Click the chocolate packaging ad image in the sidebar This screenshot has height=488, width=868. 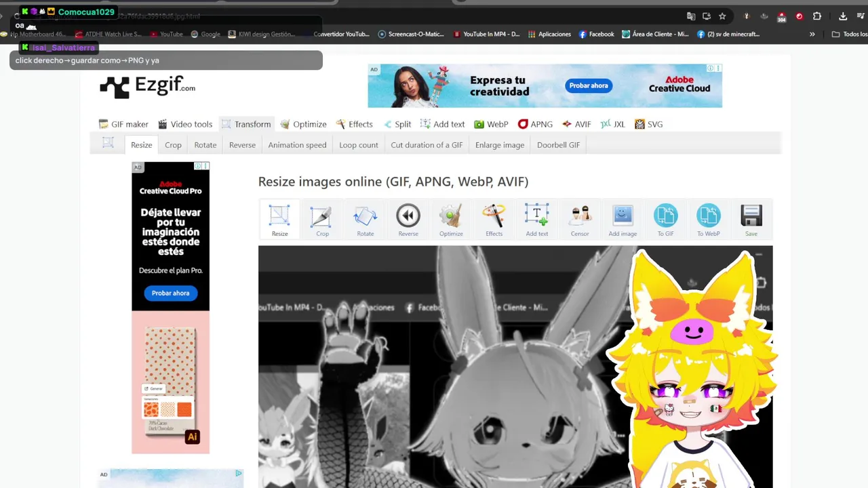point(170,382)
